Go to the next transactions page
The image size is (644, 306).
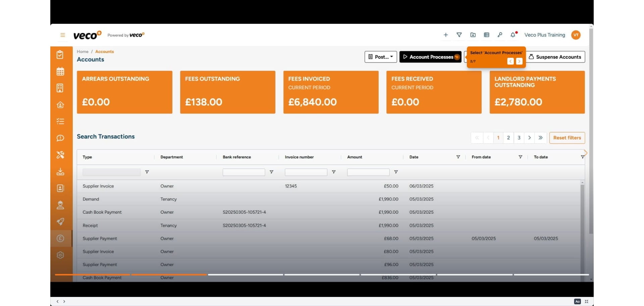point(529,138)
